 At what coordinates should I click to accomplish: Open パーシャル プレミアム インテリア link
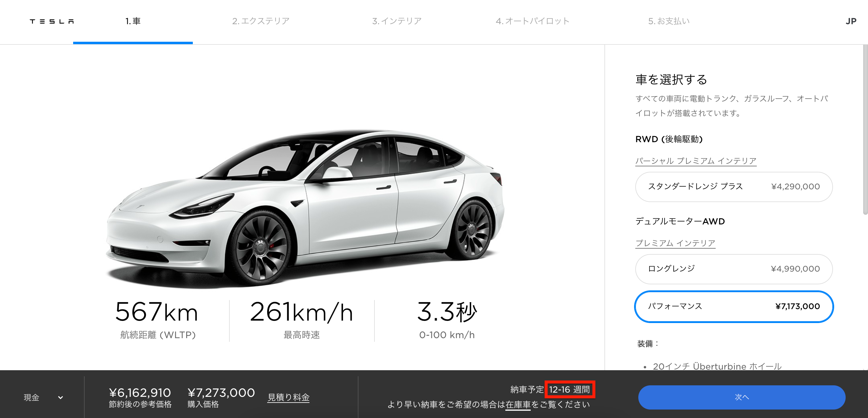[x=696, y=161]
